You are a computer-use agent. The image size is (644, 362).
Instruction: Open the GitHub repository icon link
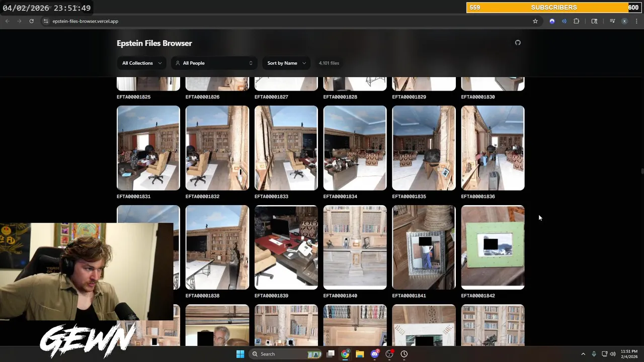coord(518,43)
